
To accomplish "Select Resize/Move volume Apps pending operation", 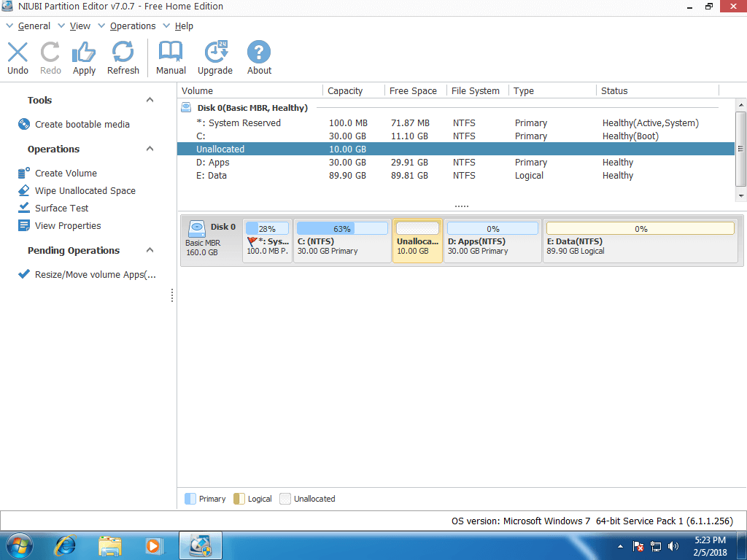I will tap(96, 275).
